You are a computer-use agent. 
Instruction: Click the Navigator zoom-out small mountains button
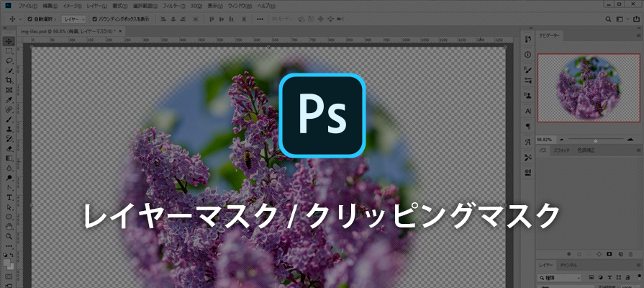click(561, 140)
